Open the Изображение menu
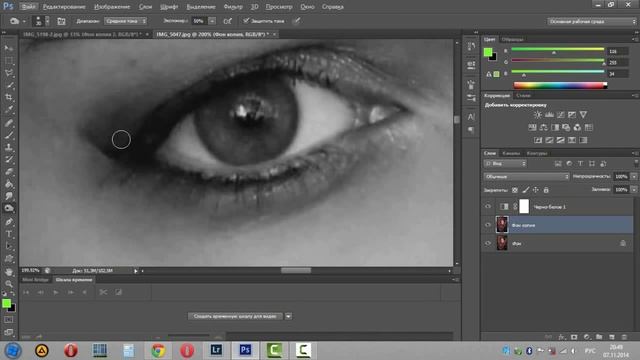640x360 pixels. pos(112,7)
